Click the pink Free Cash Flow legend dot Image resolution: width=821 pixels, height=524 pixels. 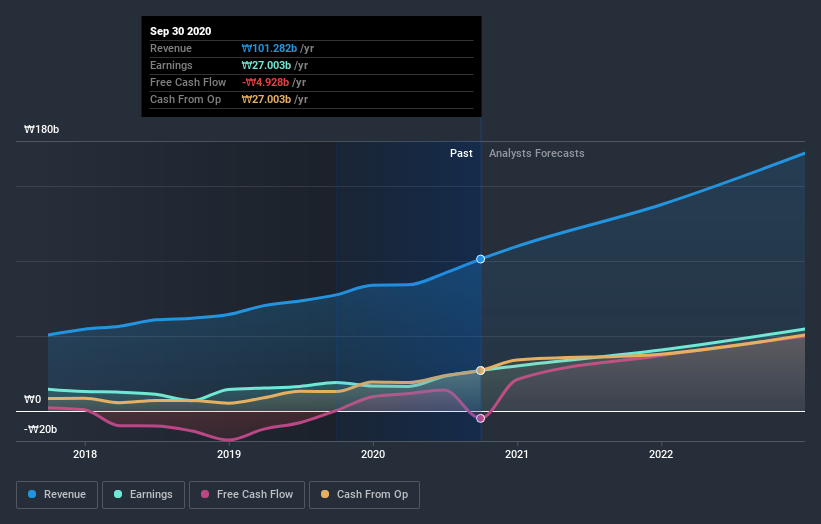[x=205, y=494]
